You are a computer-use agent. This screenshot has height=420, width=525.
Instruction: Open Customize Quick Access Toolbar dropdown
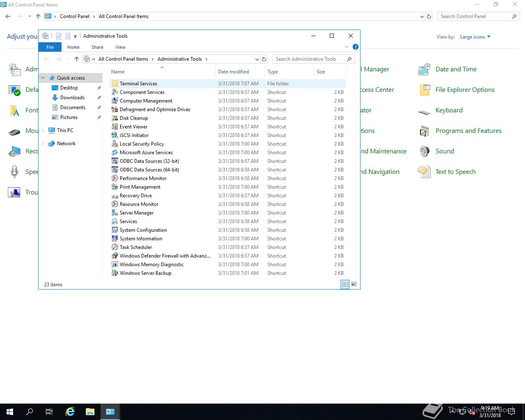(75, 36)
